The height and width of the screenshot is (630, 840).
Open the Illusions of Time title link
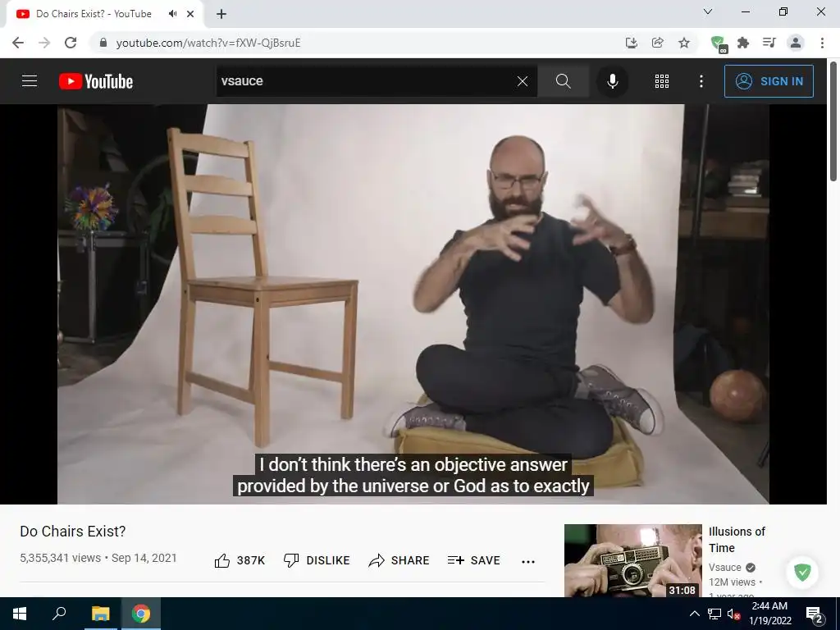[737, 540]
